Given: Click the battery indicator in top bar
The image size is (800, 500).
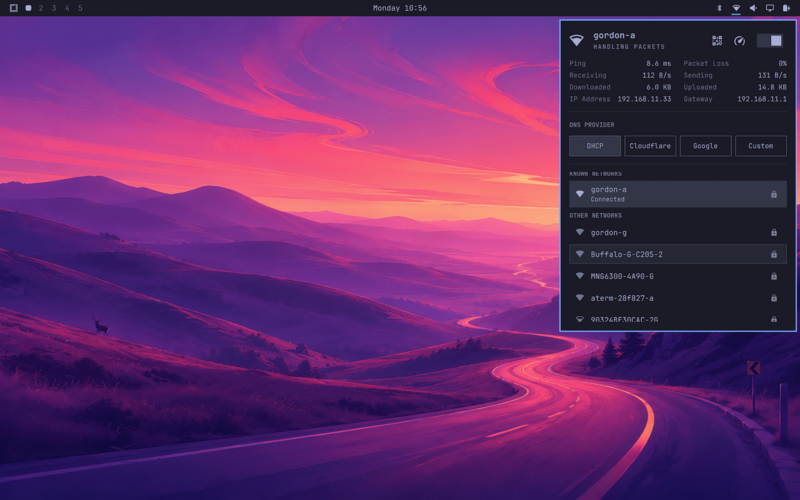Looking at the screenshot, I should coord(786,8).
